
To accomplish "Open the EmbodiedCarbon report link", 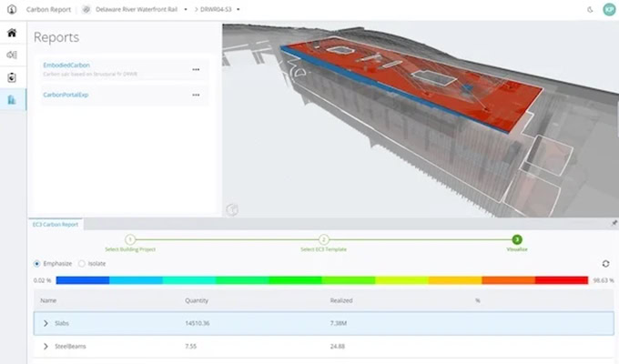I will click(66, 66).
